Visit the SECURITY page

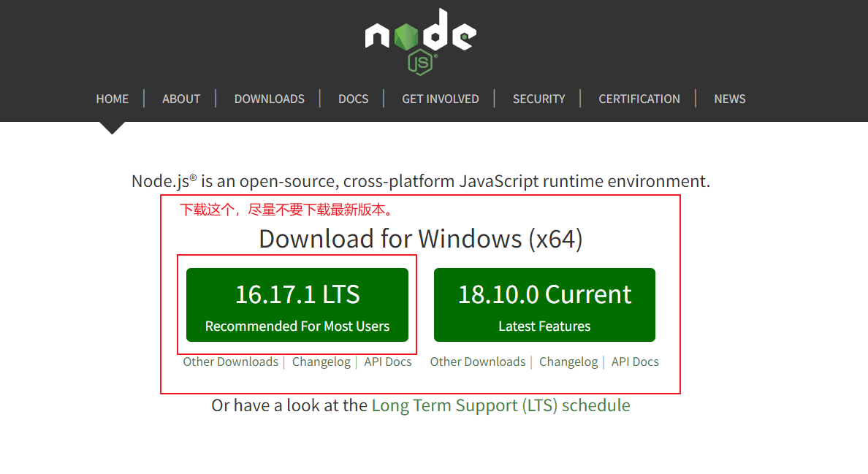coord(538,99)
